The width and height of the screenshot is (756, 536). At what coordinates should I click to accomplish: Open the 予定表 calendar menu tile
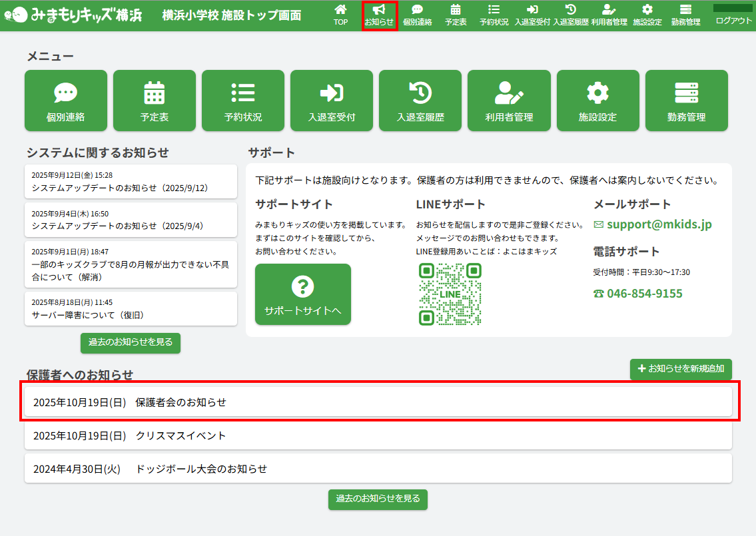155,101
